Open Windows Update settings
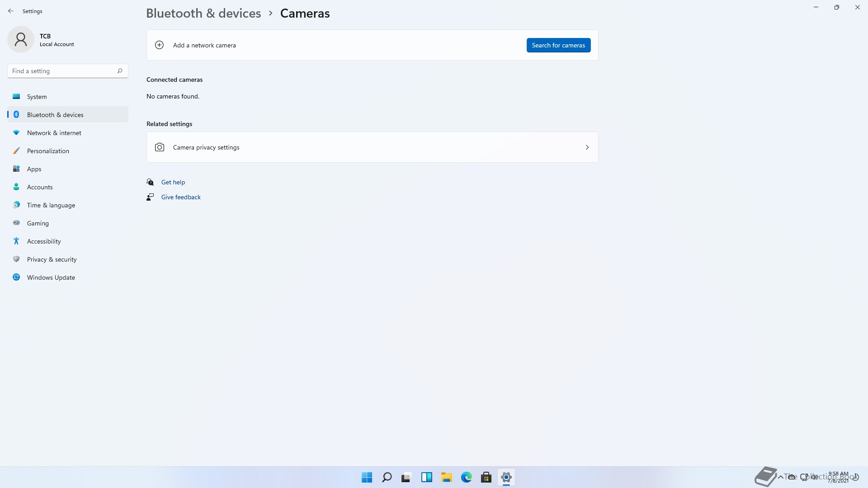 pyautogui.click(x=68, y=277)
